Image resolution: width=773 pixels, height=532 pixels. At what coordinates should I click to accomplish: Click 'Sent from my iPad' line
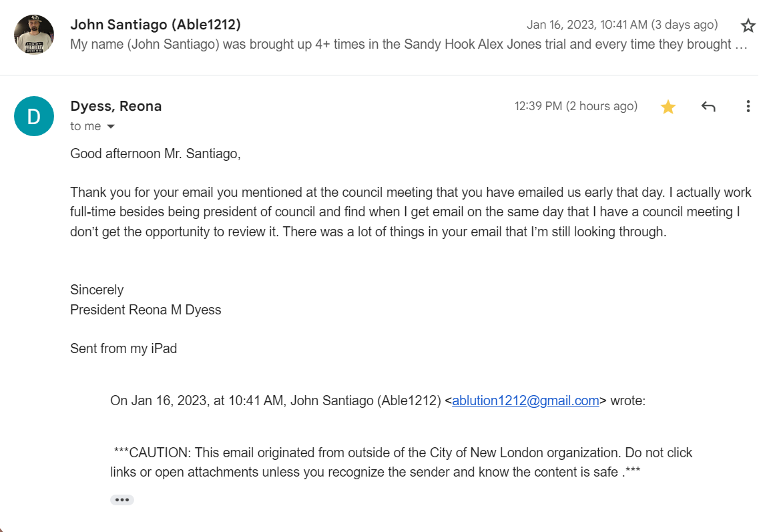click(123, 348)
